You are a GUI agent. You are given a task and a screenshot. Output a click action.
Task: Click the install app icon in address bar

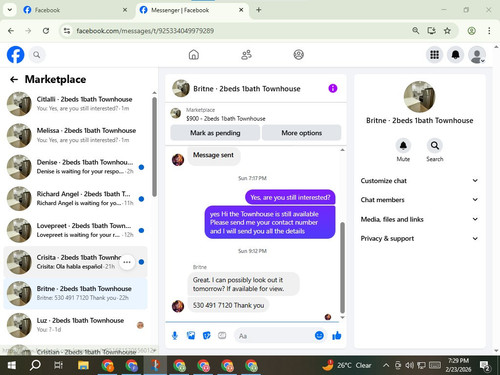(x=432, y=31)
